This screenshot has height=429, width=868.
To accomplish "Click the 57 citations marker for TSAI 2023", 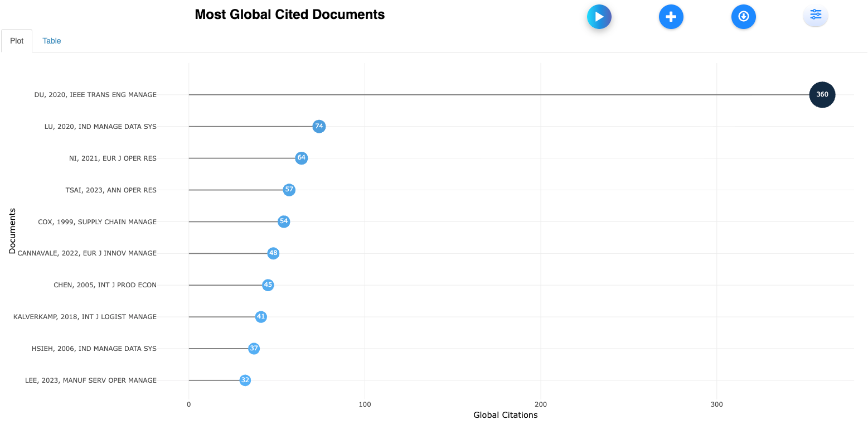I will point(289,190).
